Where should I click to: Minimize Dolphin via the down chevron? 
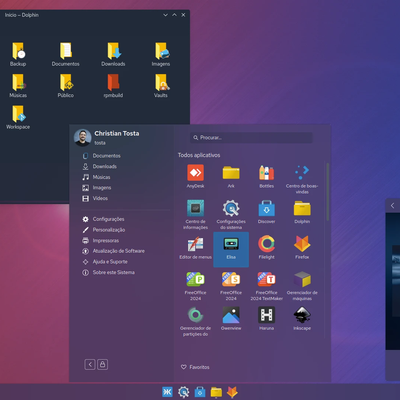click(165, 15)
